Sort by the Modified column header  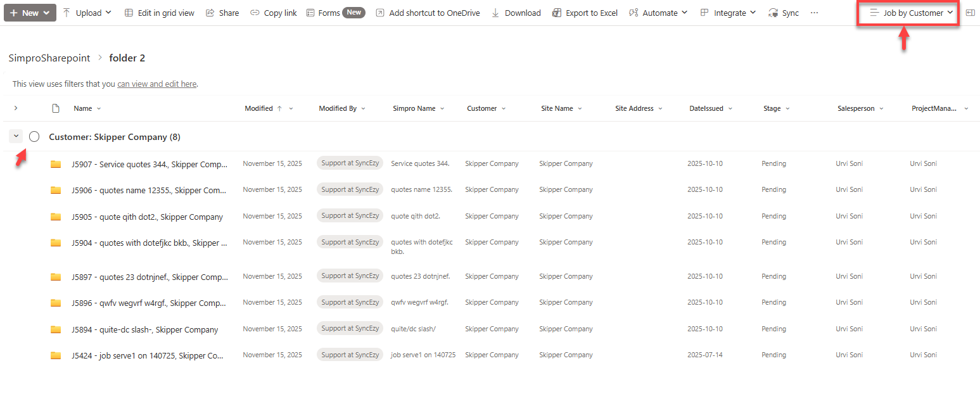258,108
